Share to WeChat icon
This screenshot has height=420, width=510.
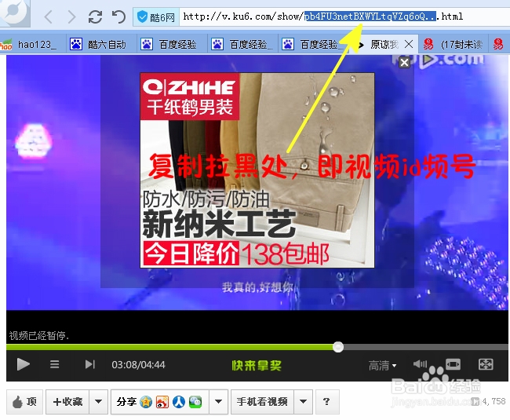(x=195, y=402)
